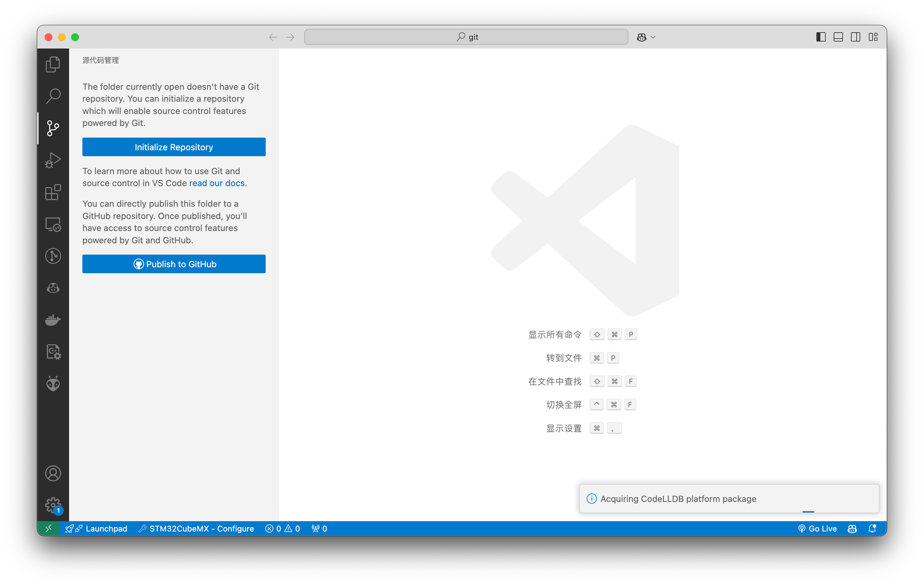Open the C/C++ file gear icon view

[x=53, y=352]
